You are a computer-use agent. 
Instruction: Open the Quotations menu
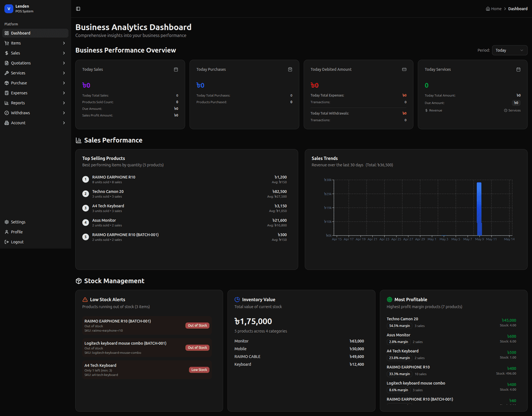[x=35, y=63]
